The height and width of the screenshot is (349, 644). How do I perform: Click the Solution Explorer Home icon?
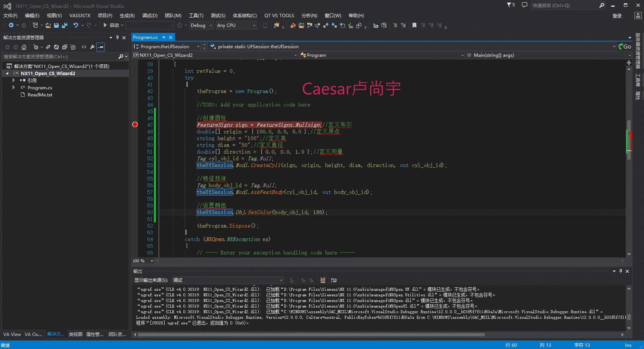24,47
